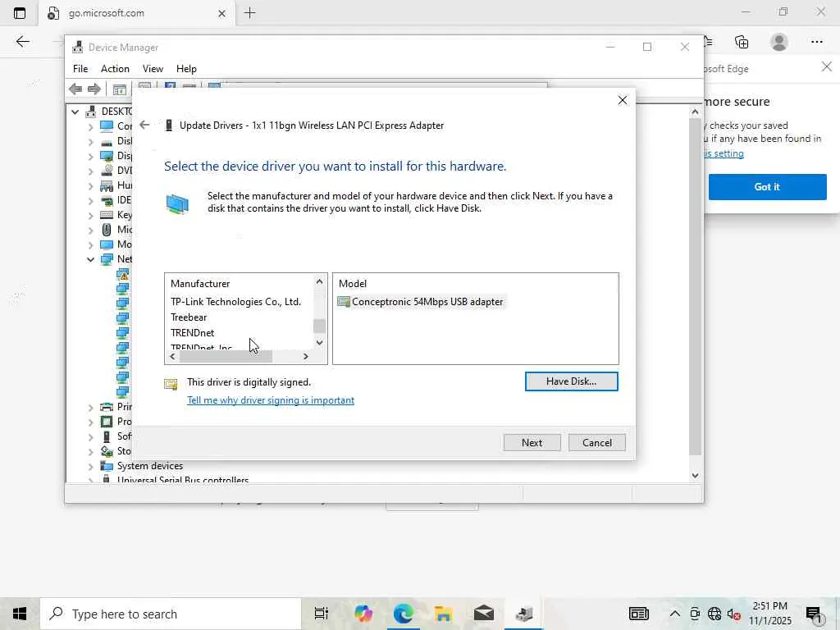The height and width of the screenshot is (630, 840).
Task: Click the manufacturer list scroll down arrow
Action: tap(320, 342)
